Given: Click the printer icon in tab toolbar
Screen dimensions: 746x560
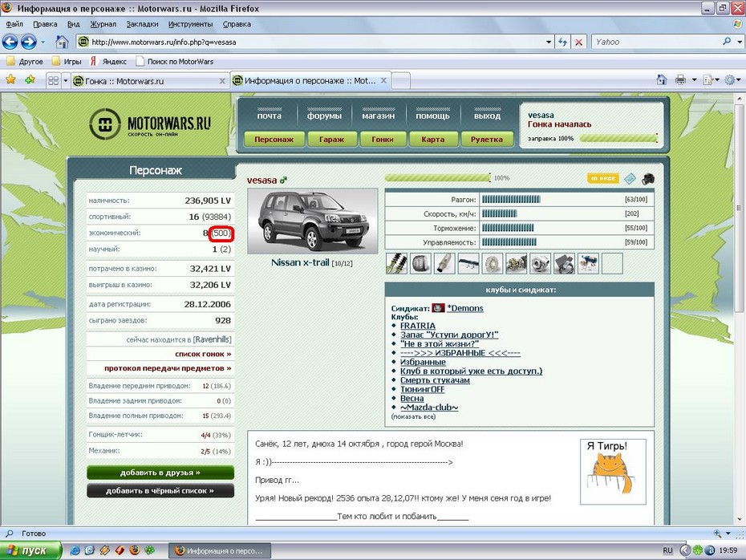Looking at the screenshot, I should point(681,80).
